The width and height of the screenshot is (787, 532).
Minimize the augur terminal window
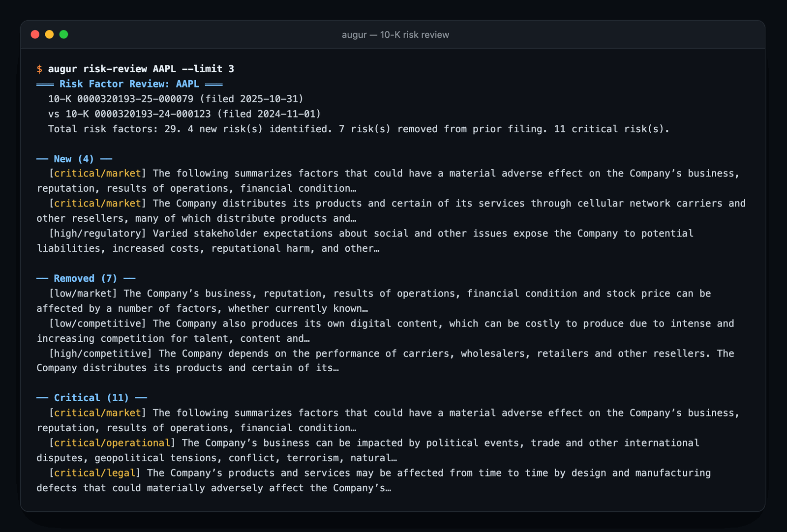[x=49, y=34]
